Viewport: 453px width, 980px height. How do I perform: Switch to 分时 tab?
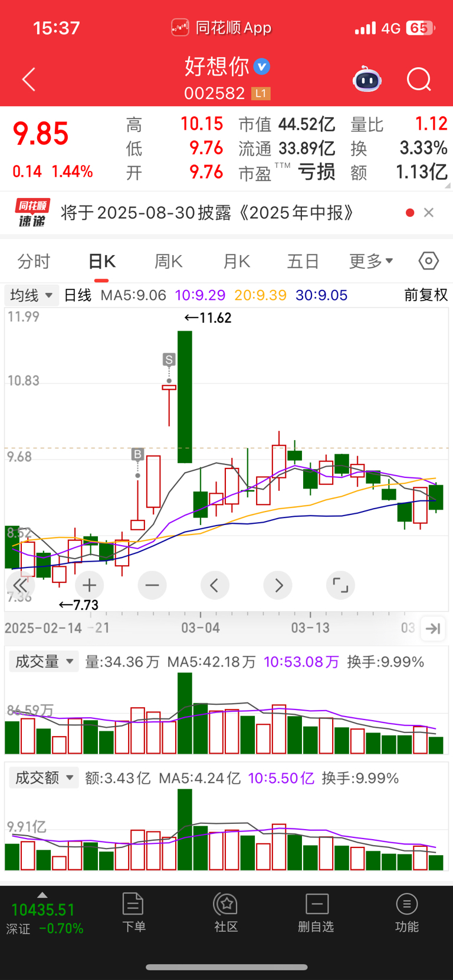(x=34, y=261)
